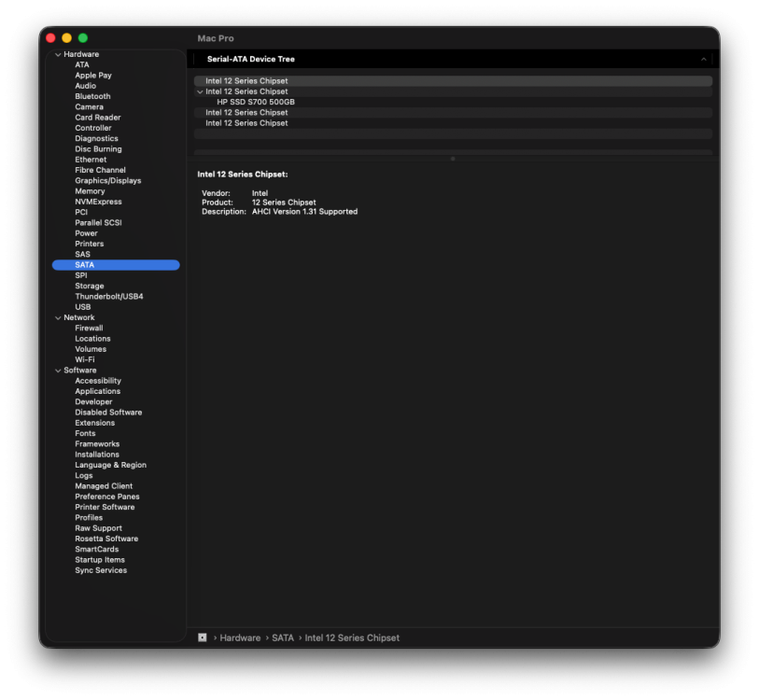Click the sort chevron in the Serial-ATA Device Tree header

(703, 59)
